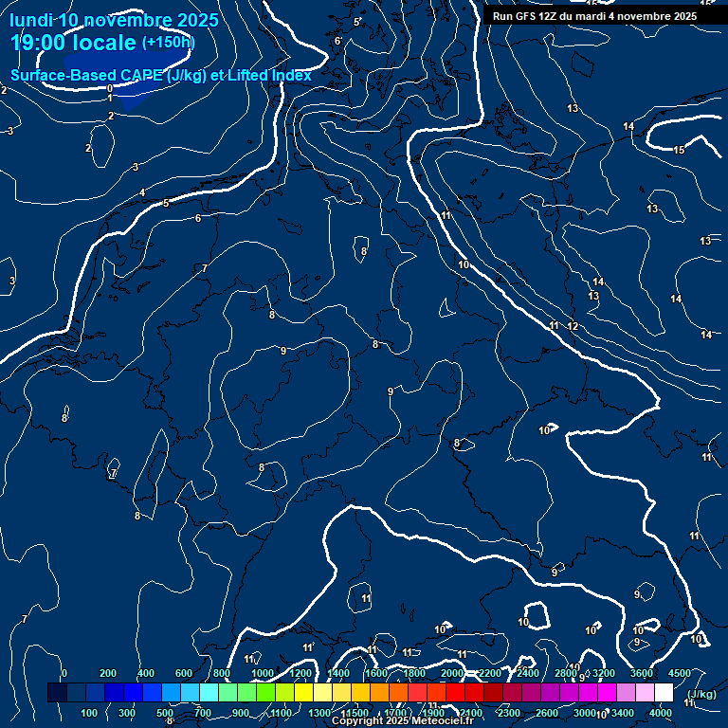Image resolution: width=728 pixels, height=728 pixels.
Task: Click the "2600" legend value
Action: point(547,713)
